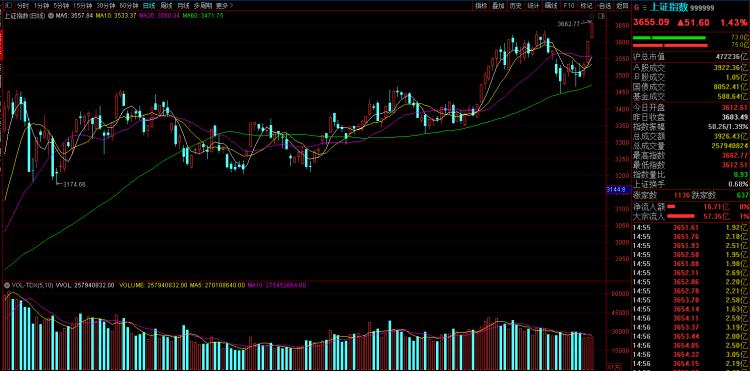
Task: Toggle the 5分钟 period chart
Action: click(61, 6)
